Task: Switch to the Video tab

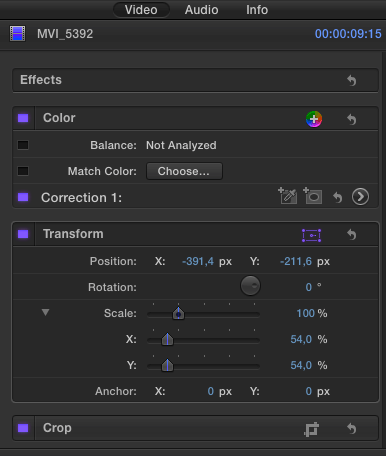Action: [141, 10]
